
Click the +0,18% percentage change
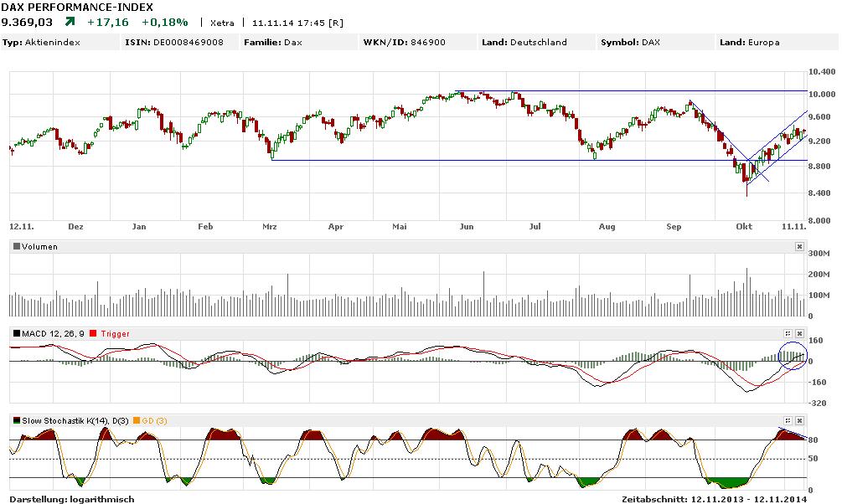point(165,22)
